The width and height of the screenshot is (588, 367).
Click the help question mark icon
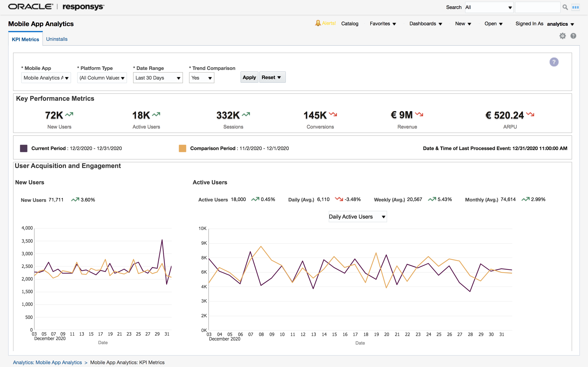574,36
